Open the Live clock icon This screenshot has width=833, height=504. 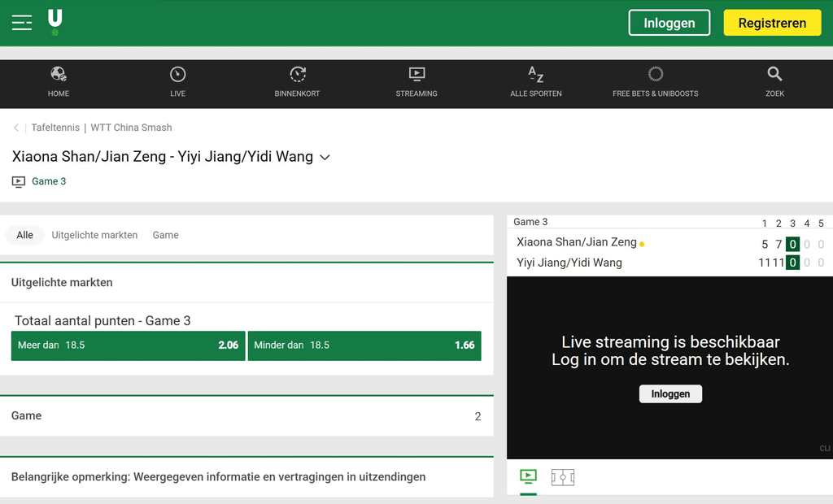point(177,74)
